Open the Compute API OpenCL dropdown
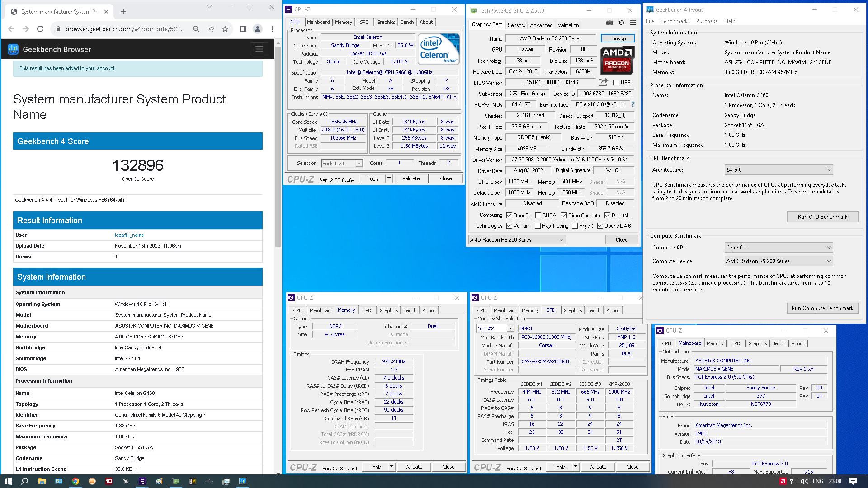 pyautogui.click(x=778, y=248)
